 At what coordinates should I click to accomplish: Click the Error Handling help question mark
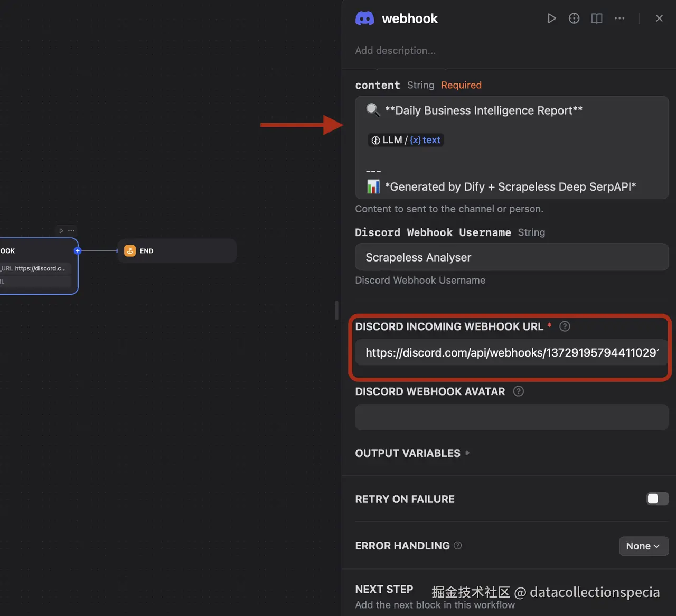pos(457,545)
